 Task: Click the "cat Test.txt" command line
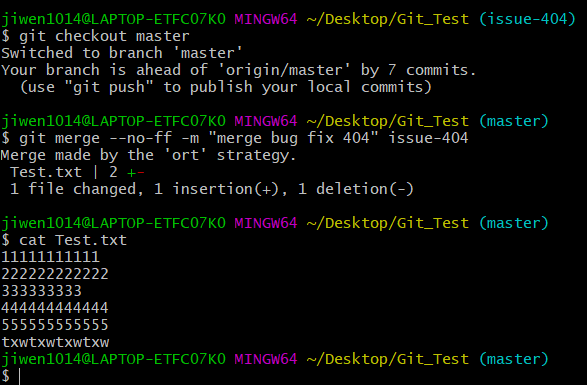[x=64, y=240]
